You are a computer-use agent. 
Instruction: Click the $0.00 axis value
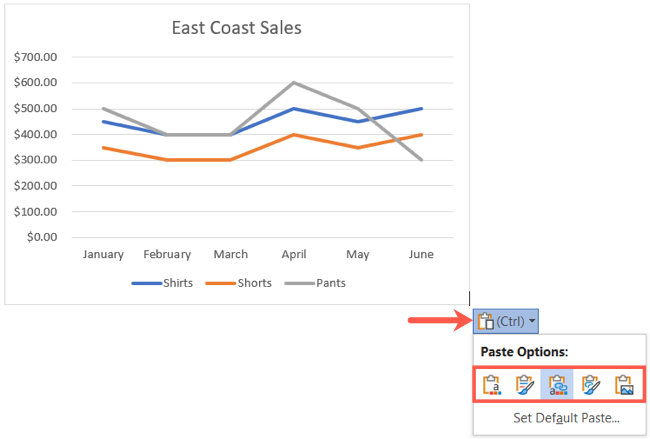(x=42, y=237)
